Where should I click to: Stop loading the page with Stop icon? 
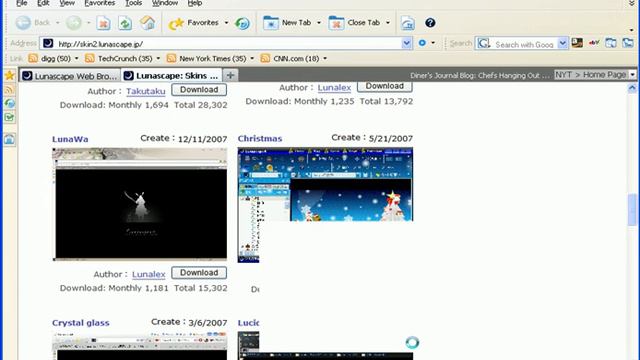coord(103,23)
